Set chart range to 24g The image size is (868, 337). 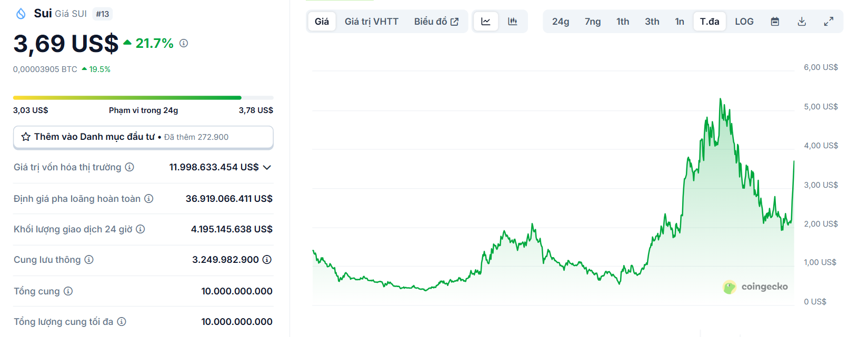point(561,22)
